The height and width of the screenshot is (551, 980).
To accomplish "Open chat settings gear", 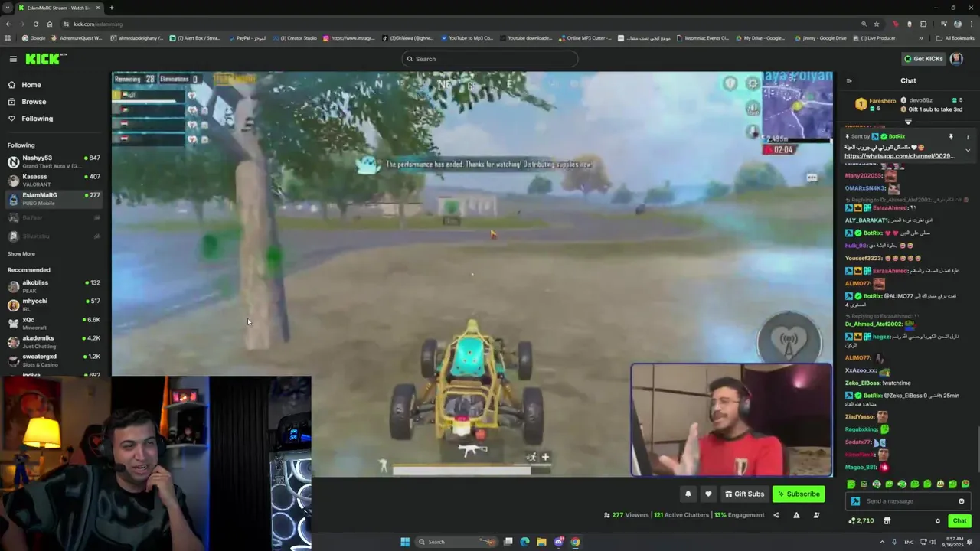I will pos(937,521).
